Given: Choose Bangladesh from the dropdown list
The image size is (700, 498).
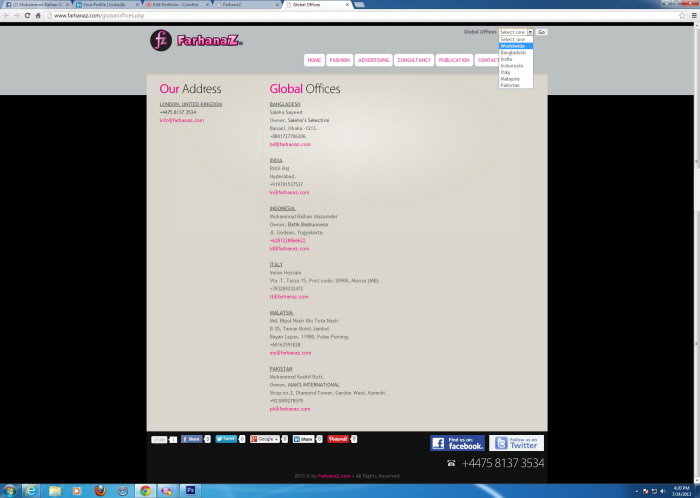Looking at the screenshot, I should click(513, 52).
